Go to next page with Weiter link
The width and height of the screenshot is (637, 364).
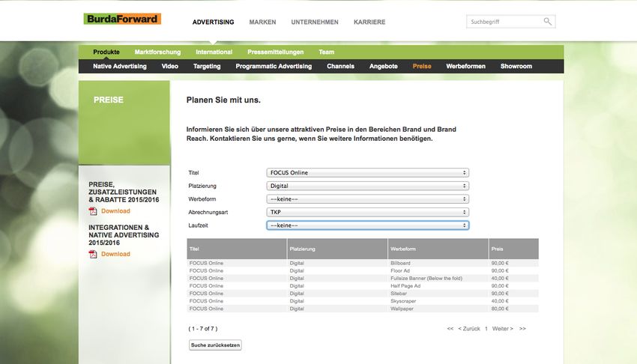pyautogui.click(x=502, y=329)
